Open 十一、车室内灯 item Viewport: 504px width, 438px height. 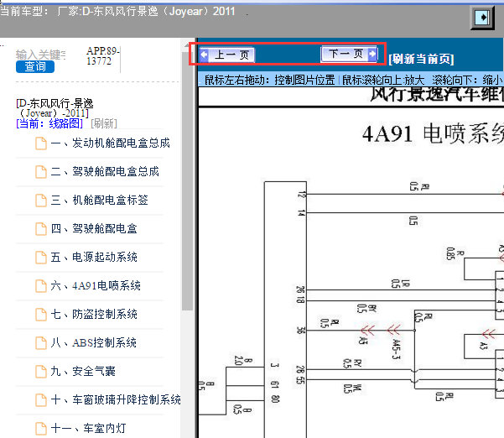coord(88,429)
